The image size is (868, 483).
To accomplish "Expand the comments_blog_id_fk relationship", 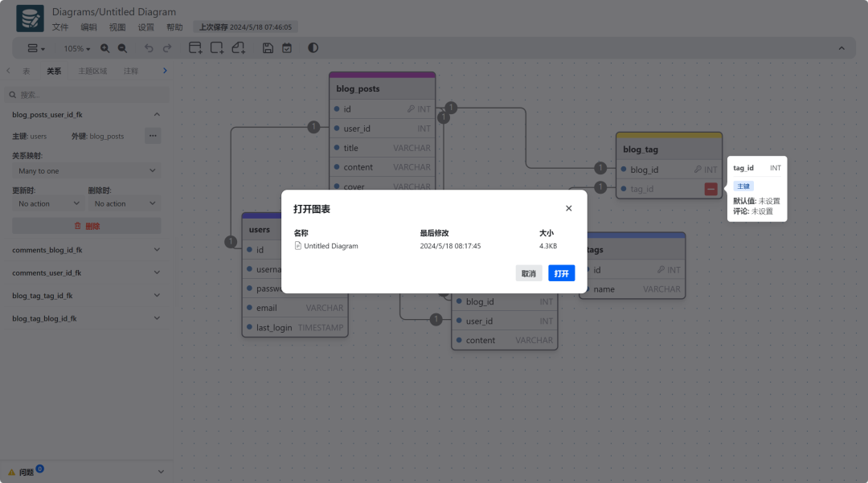I will click(x=86, y=250).
